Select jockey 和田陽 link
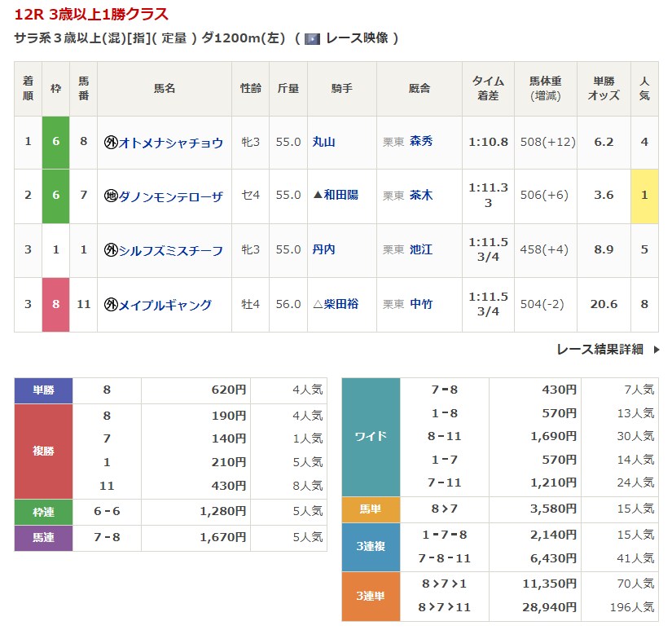 click(x=340, y=196)
